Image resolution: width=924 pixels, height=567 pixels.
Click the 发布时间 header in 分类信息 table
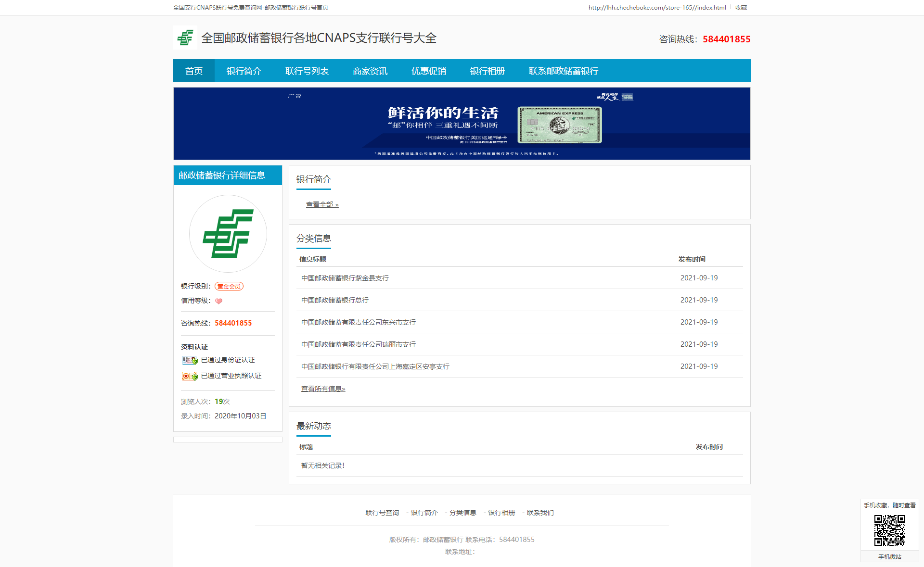pyautogui.click(x=692, y=259)
